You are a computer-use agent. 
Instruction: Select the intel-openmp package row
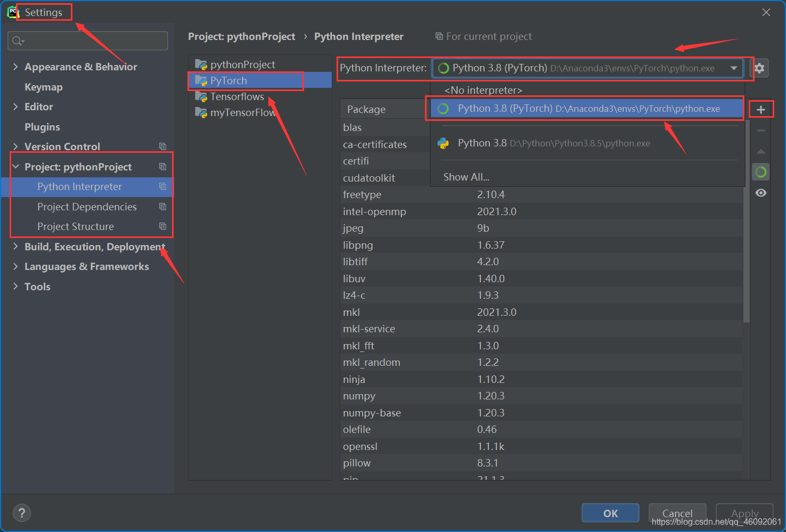[541, 211]
